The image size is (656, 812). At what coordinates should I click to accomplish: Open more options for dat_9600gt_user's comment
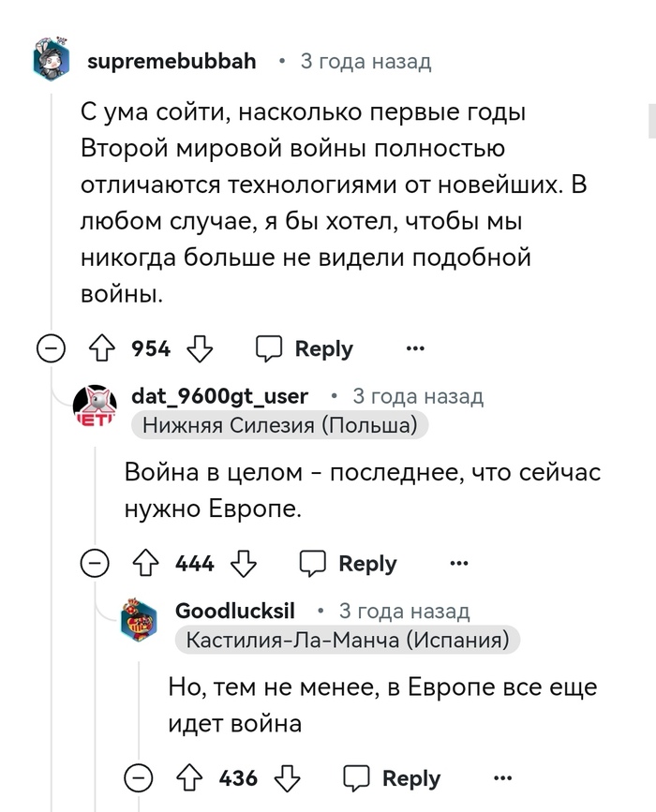tap(458, 564)
